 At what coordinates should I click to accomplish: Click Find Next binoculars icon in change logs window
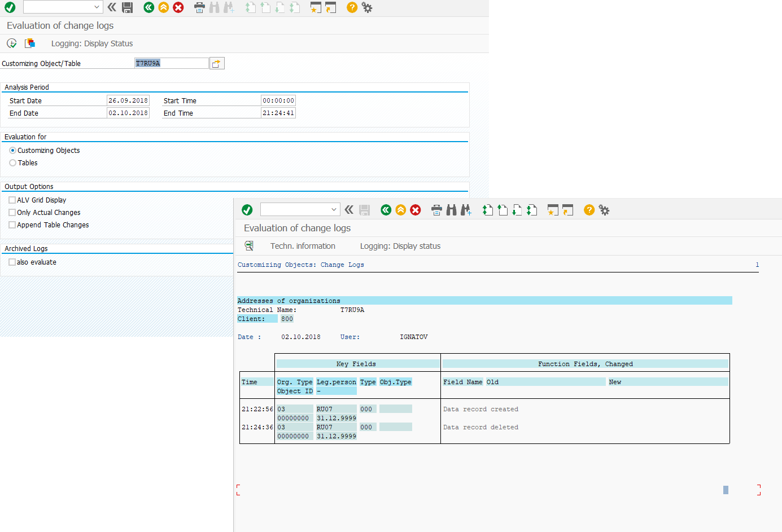(466, 210)
